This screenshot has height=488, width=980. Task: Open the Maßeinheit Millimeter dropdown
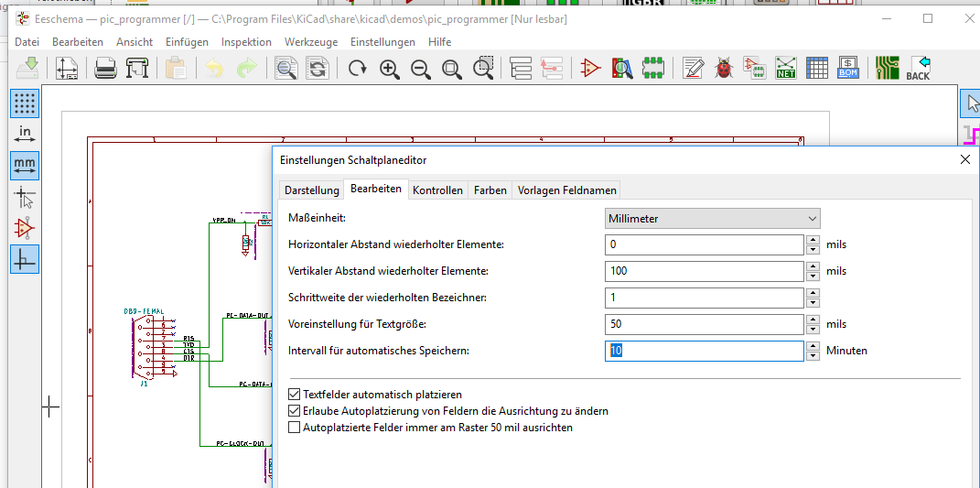click(713, 218)
